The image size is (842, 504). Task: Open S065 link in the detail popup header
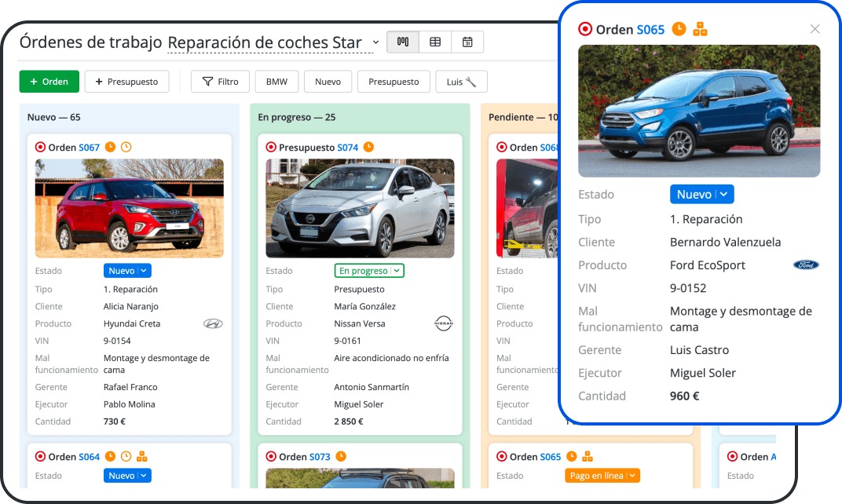pyautogui.click(x=650, y=30)
